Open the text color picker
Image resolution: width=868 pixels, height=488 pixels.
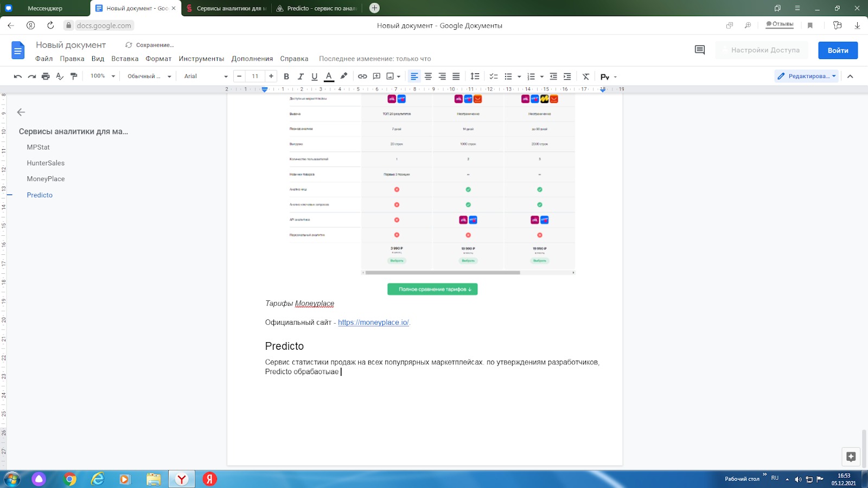tap(329, 76)
